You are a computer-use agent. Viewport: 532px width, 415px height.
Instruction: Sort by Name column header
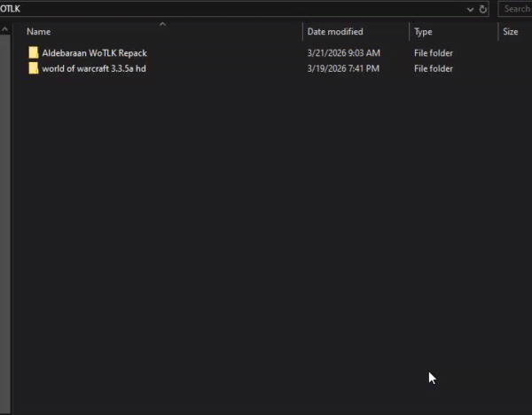39,32
